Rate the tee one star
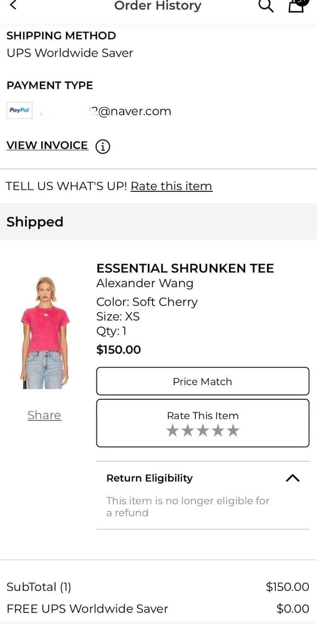317x644 pixels. point(173,431)
